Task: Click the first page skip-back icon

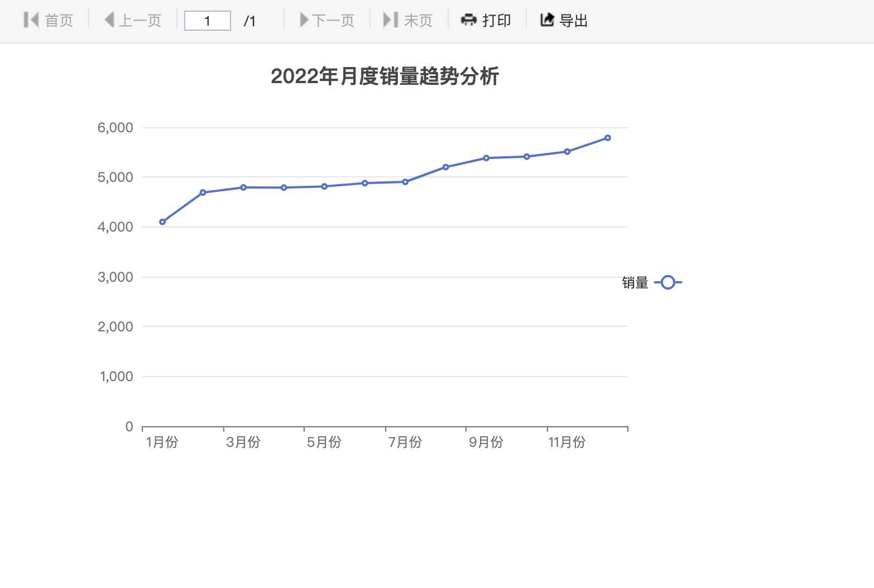Action: tap(31, 20)
